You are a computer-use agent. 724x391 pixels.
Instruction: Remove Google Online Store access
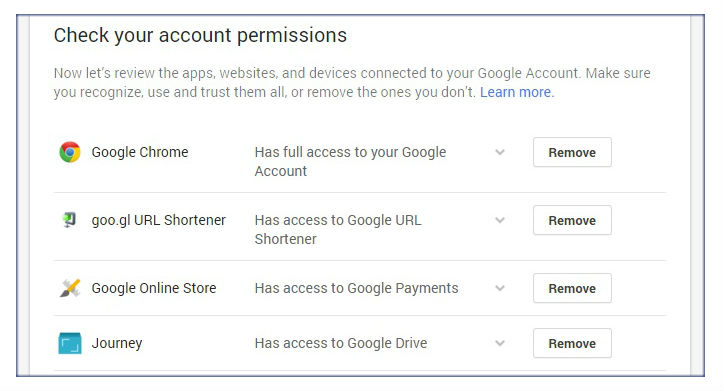point(572,288)
